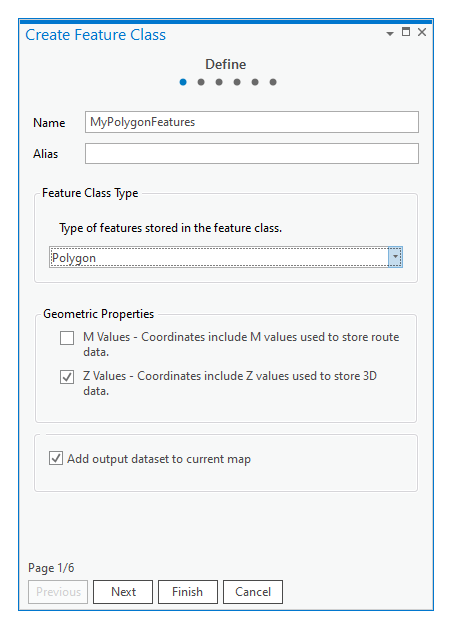The width and height of the screenshot is (453, 629).
Task: Cancel the feature class creation
Action: tap(253, 592)
